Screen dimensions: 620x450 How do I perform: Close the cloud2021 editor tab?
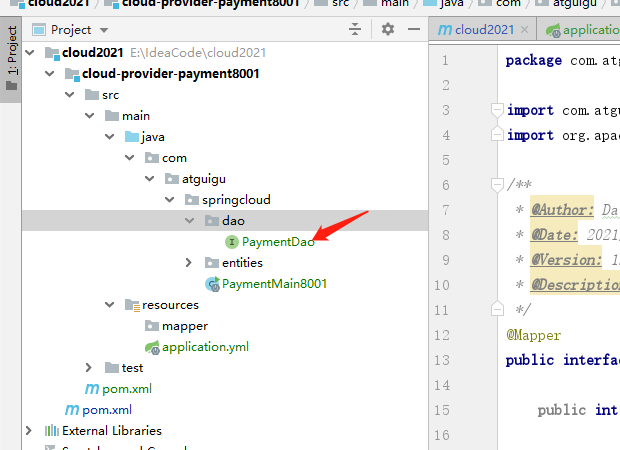tap(524, 30)
